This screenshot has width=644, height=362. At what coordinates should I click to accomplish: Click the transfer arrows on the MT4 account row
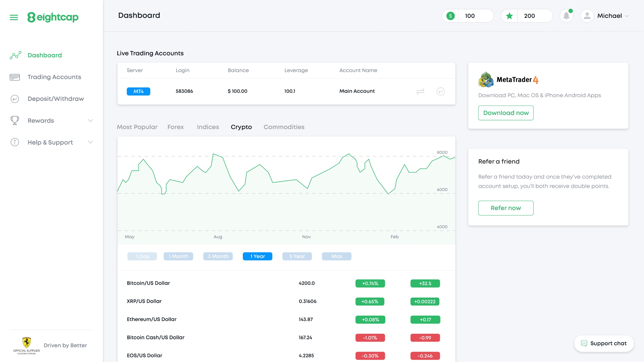[x=420, y=91]
